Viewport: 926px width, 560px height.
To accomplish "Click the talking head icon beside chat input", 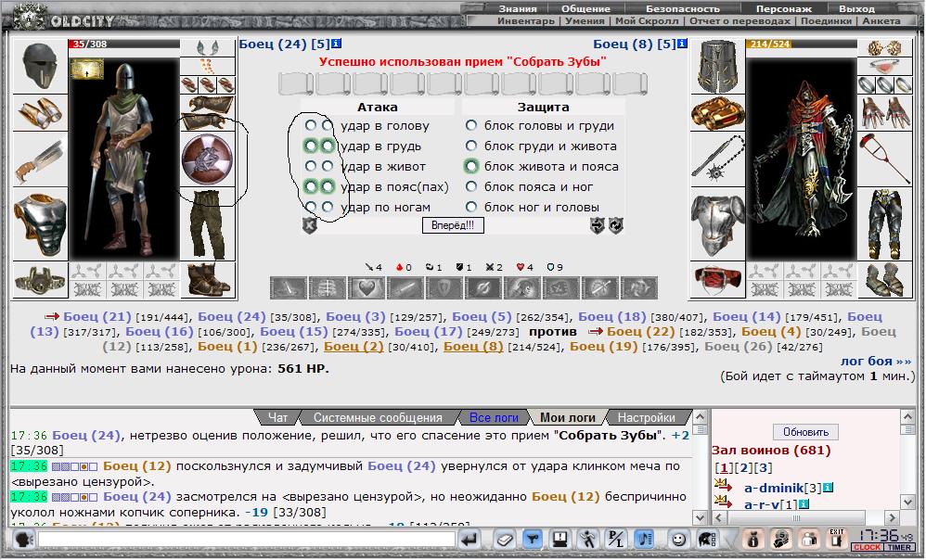I will (x=23, y=540).
